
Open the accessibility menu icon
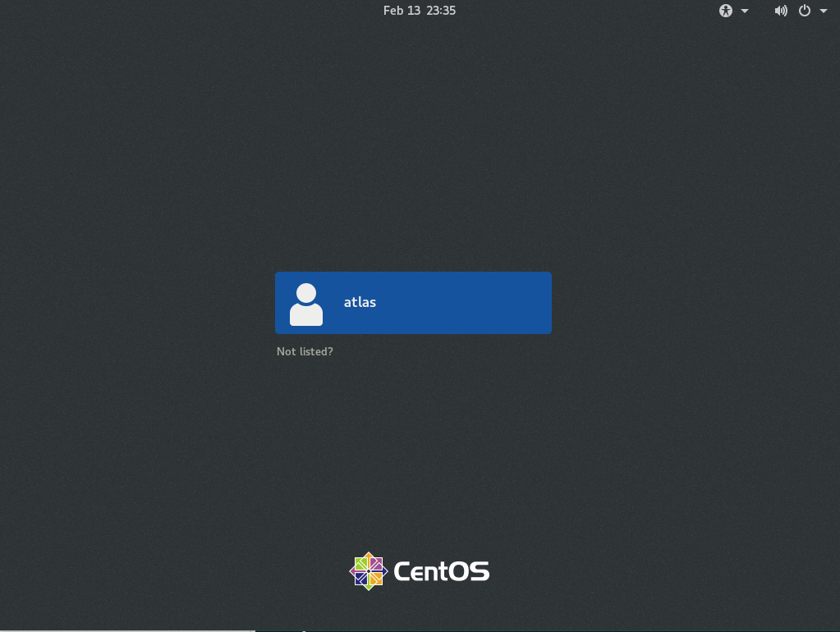pos(725,11)
